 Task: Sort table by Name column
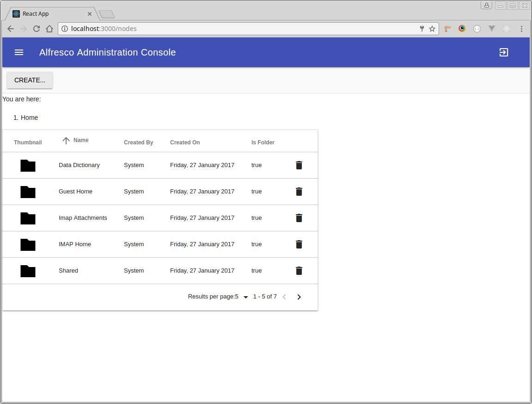point(80,140)
